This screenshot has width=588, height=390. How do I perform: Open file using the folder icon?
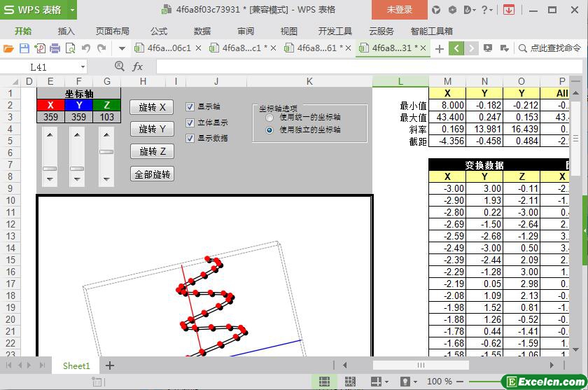tap(8, 48)
